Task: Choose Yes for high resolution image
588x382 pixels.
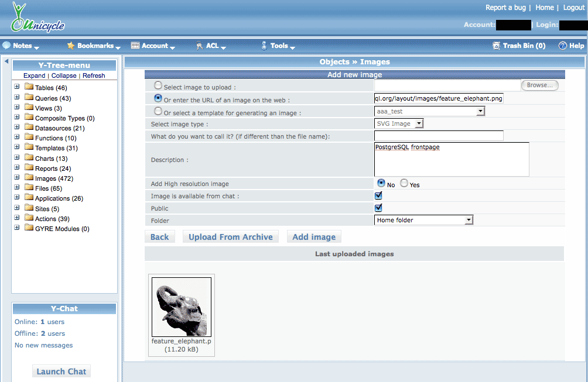Action: 404,184
